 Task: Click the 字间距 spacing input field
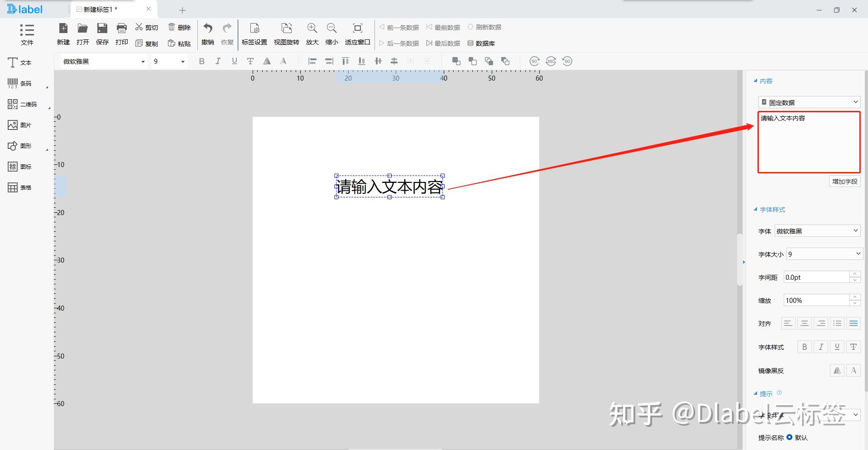pyautogui.click(x=816, y=277)
